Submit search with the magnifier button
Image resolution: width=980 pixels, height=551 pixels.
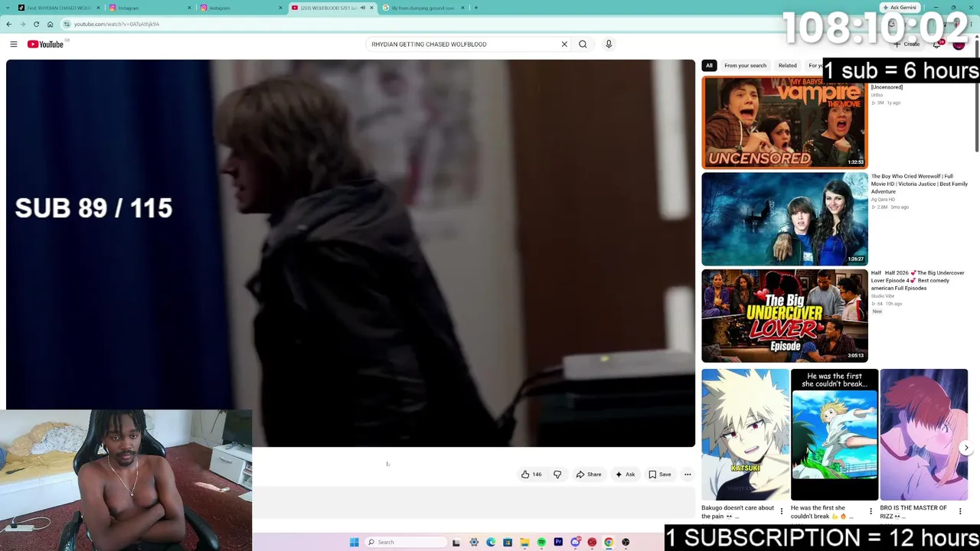583,44
